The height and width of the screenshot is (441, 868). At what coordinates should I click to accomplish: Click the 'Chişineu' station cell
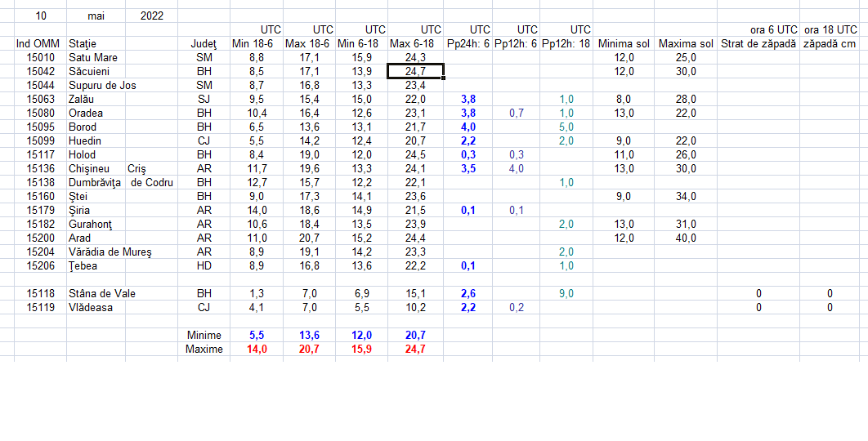coord(96,168)
